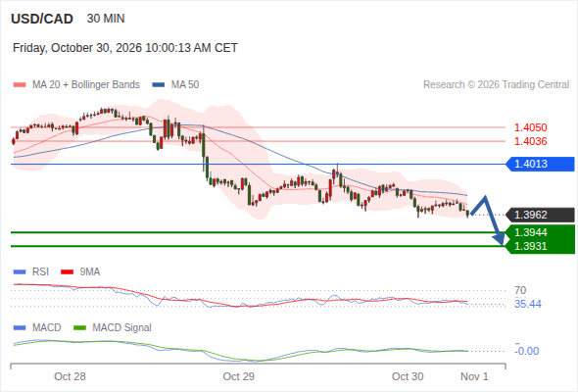This screenshot has width=578, height=392.
Task: Click the 9MA legend label
Action: point(90,271)
